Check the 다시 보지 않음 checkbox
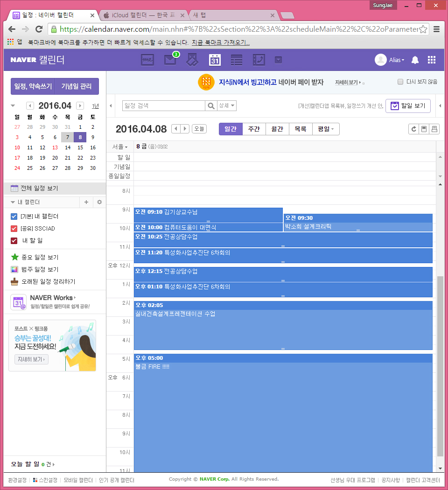 pos(400,82)
